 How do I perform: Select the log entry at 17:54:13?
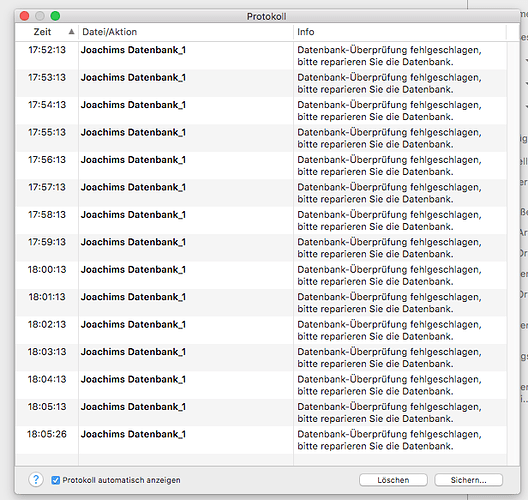pos(261,111)
